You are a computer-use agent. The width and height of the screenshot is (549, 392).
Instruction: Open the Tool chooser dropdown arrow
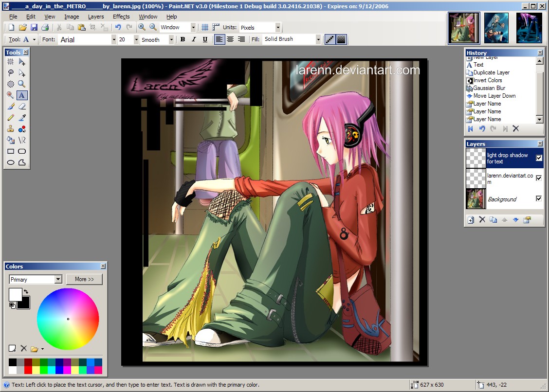click(34, 39)
